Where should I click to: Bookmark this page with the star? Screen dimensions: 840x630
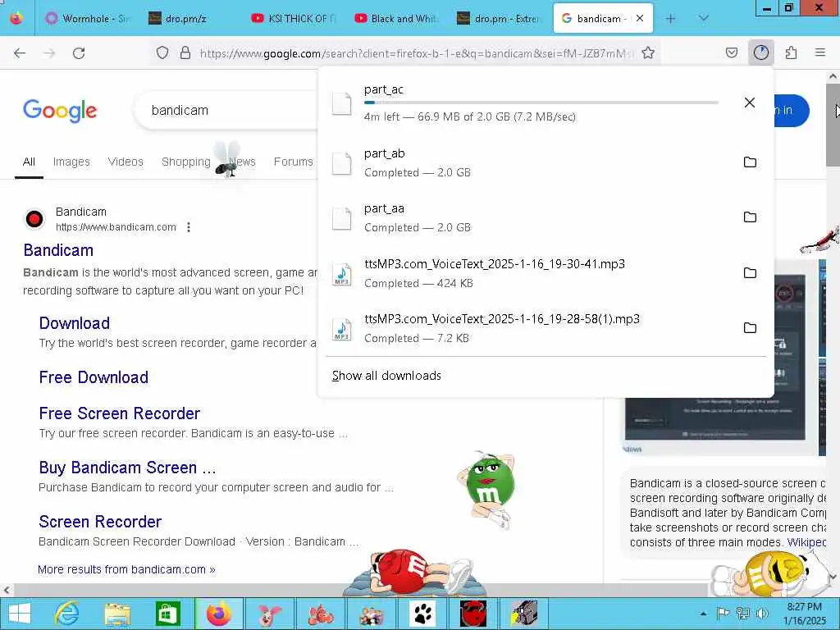[648, 52]
